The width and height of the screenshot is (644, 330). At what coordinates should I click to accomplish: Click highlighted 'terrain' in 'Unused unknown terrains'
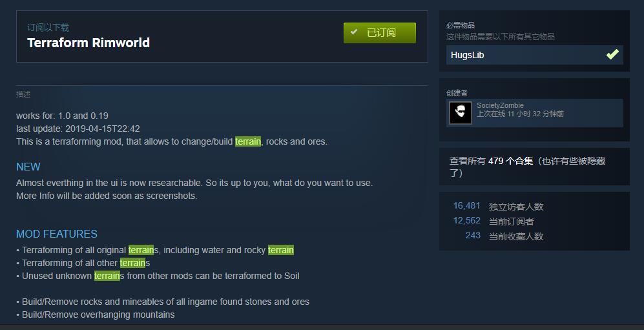click(x=107, y=276)
